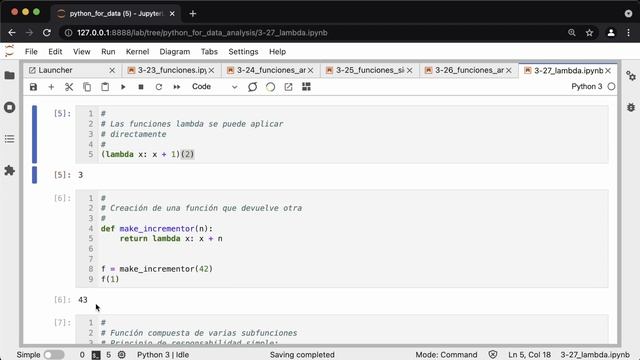This screenshot has height=360, width=640.
Task: Save the notebook with the disk icon
Action: (x=33, y=87)
